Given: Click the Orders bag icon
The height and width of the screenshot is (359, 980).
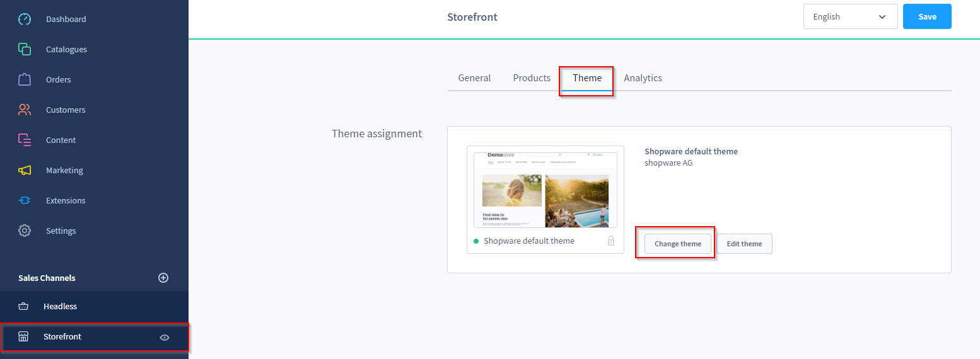Looking at the screenshot, I should pos(25,79).
